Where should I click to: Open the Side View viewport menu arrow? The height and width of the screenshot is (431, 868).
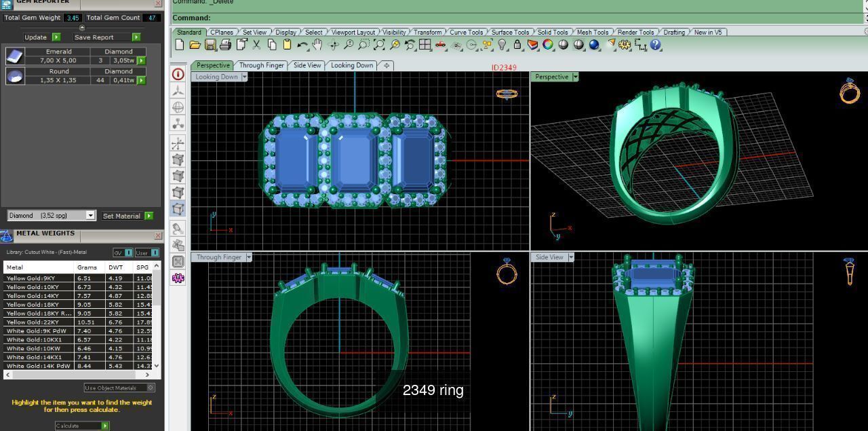coord(571,257)
